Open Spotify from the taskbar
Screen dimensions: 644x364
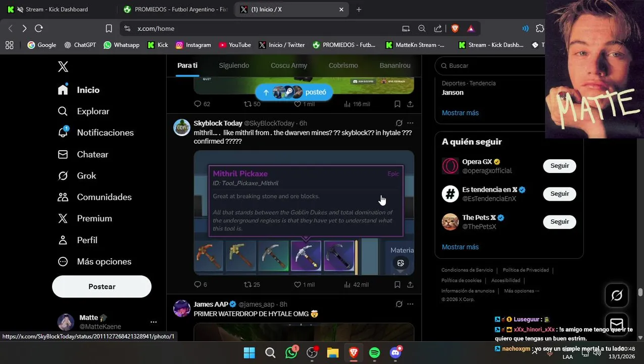click(374, 353)
